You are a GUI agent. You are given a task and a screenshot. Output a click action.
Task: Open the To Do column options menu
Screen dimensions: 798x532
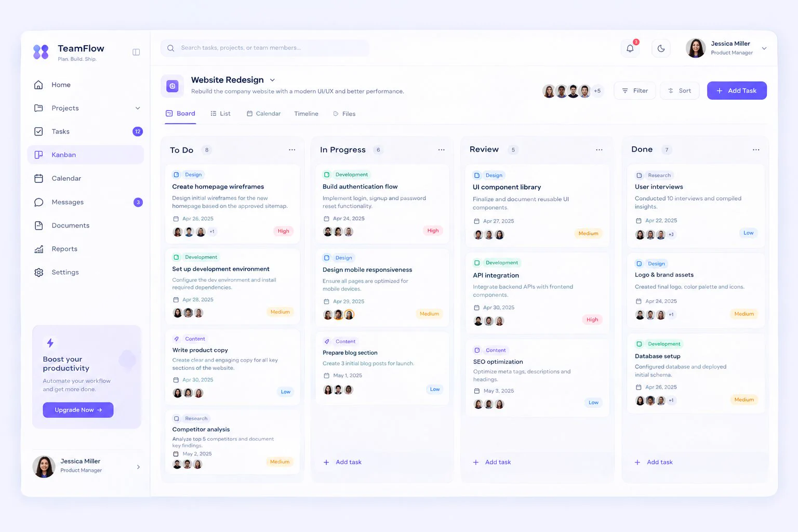coord(292,150)
